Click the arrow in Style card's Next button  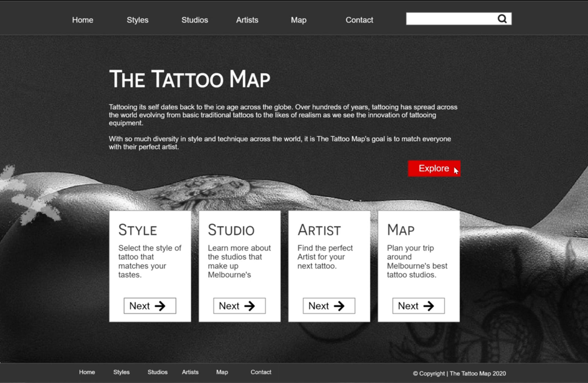(160, 306)
